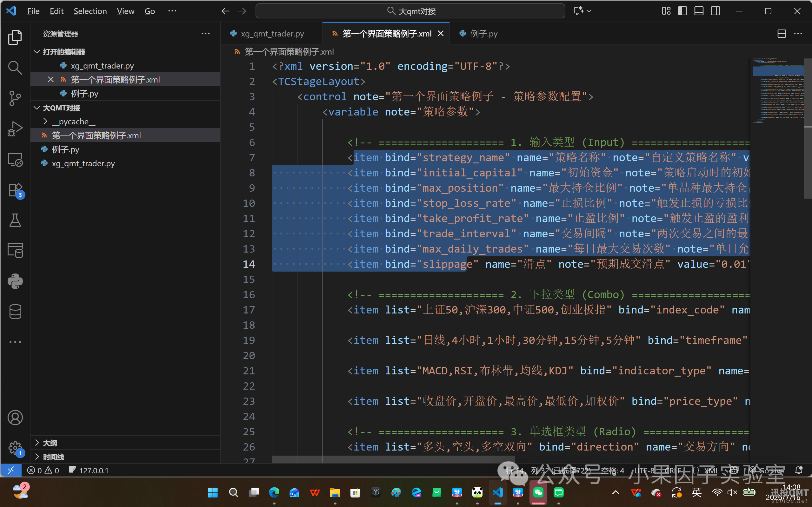Split the editor to the right
Viewport: 812px width, 507px height.
tap(782, 34)
